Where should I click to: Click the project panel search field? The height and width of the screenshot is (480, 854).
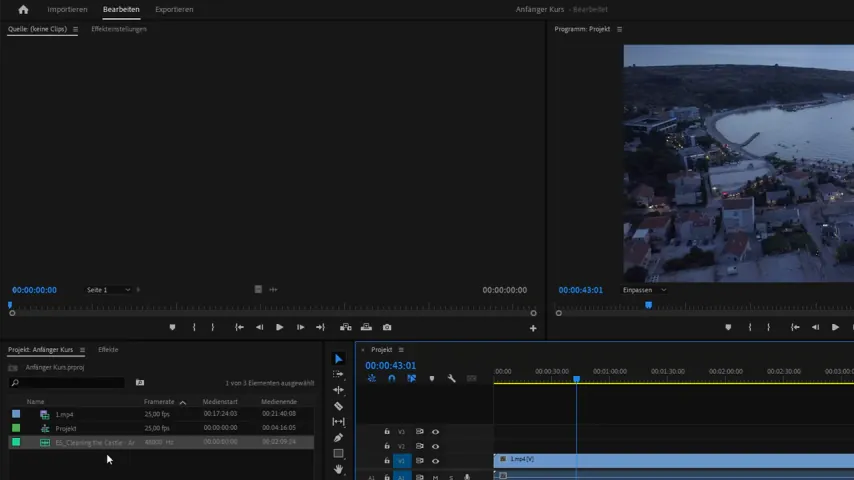67,383
